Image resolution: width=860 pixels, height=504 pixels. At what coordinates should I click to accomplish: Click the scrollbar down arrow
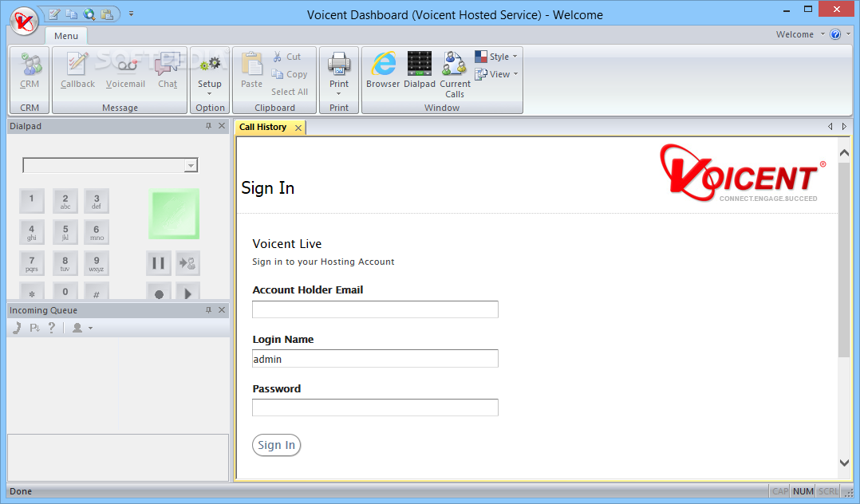tap(844, 463)
